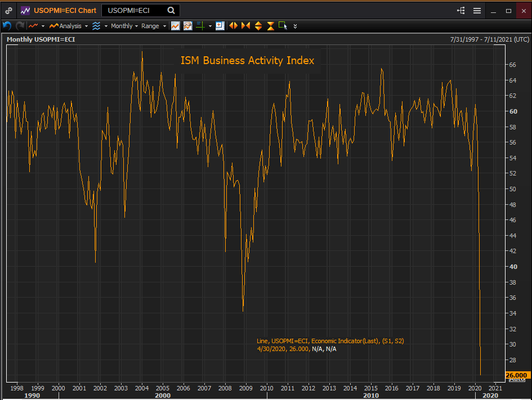Toggle the second chart overlay view icon
Viewport: 532px width, 400px height.
[x=187, y=26]
